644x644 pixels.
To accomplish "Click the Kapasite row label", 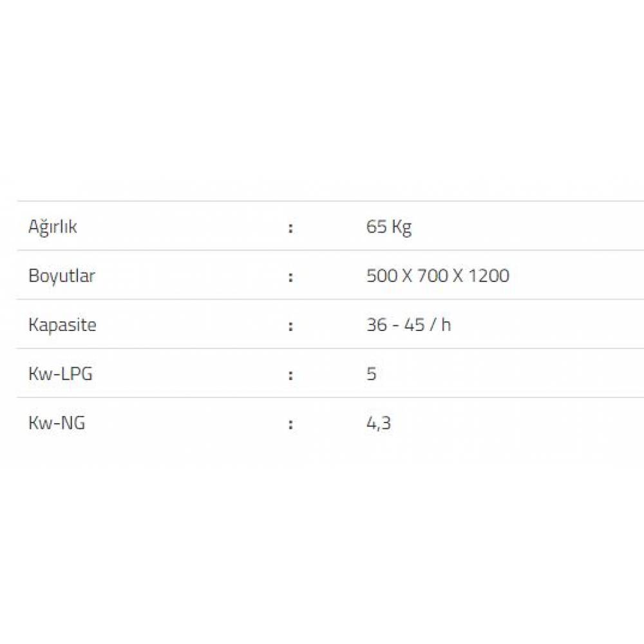I will (x=62, y=325).
